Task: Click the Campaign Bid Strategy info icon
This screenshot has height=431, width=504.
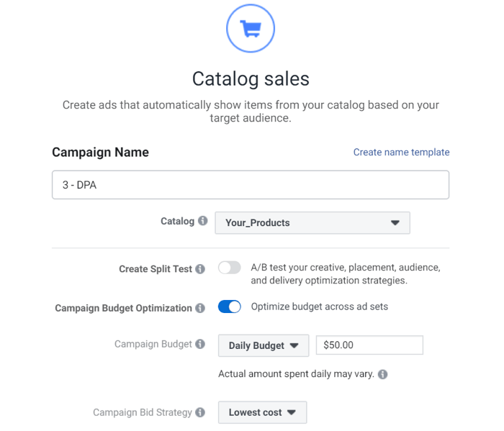Action: tap(200, 412)
